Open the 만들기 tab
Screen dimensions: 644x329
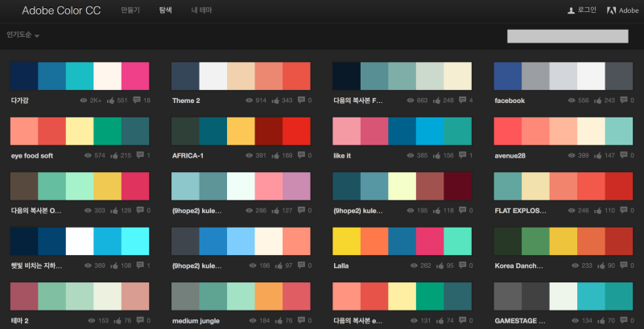130,10
